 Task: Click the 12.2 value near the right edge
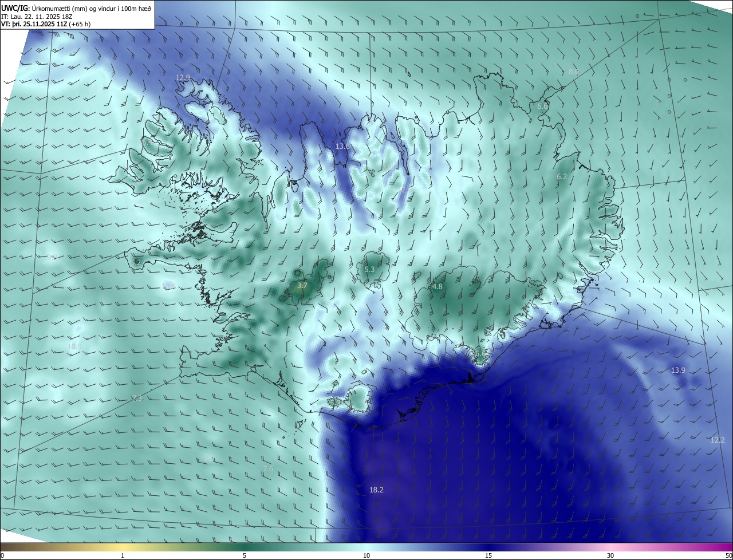point(718,440)
